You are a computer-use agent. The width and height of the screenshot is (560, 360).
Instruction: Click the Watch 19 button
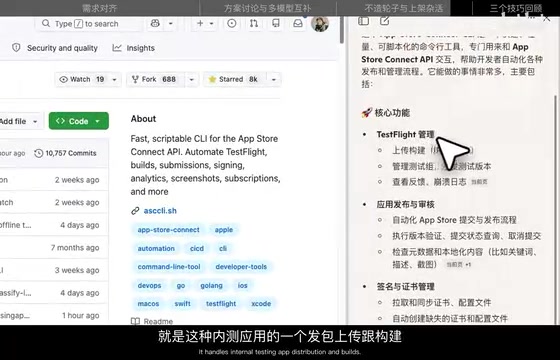point(82,79)
